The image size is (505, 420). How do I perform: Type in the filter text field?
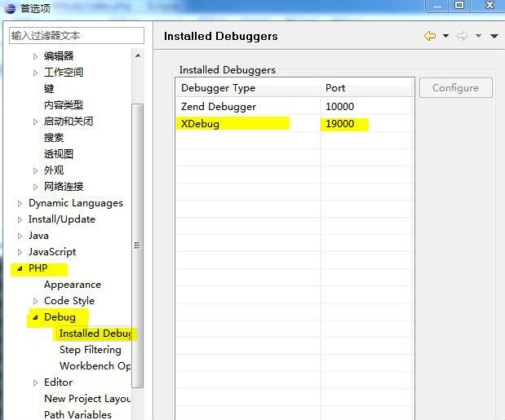(76, 36)
